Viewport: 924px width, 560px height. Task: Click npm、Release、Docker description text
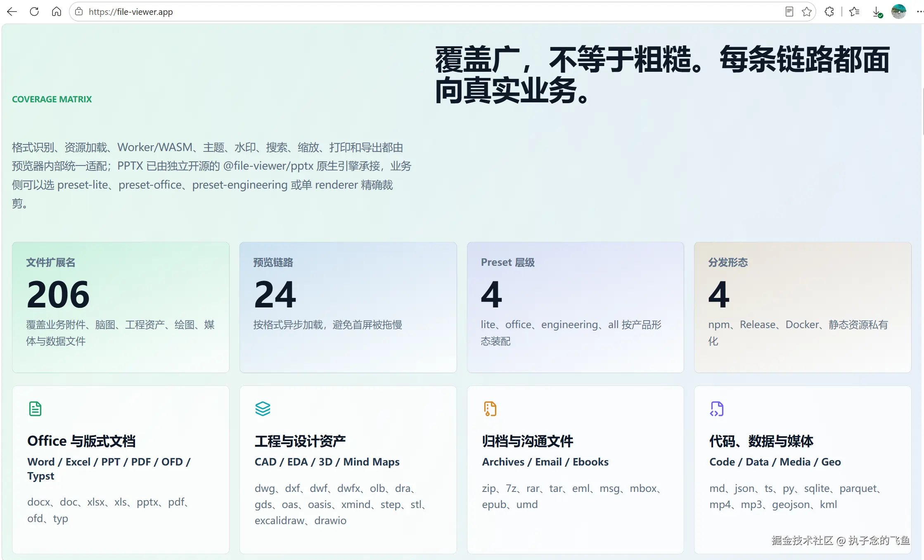pyautogui.click(x=798, y=333)
